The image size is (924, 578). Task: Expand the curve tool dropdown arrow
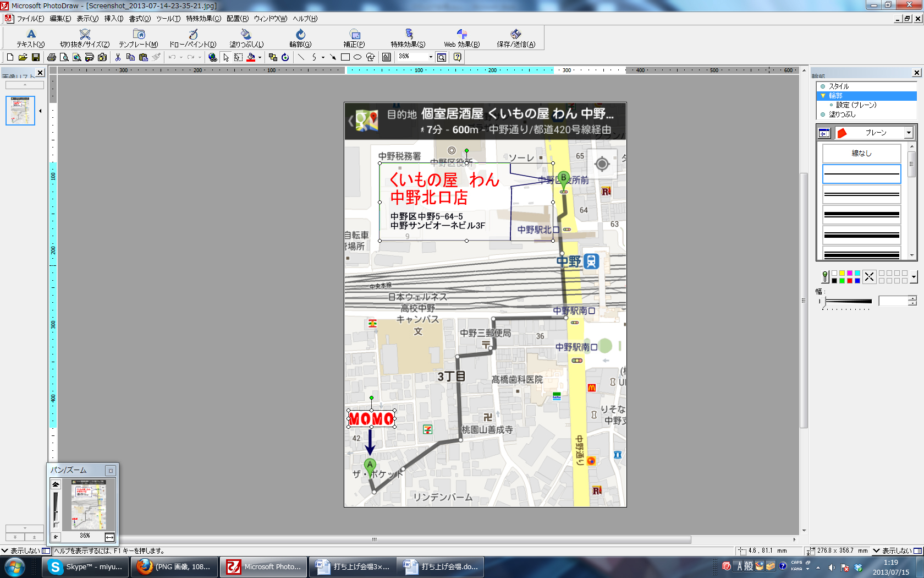tap(323, 57)
